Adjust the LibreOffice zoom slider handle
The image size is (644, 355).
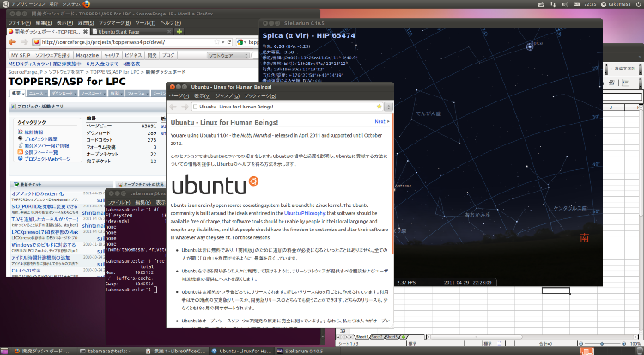click(602, 343)
